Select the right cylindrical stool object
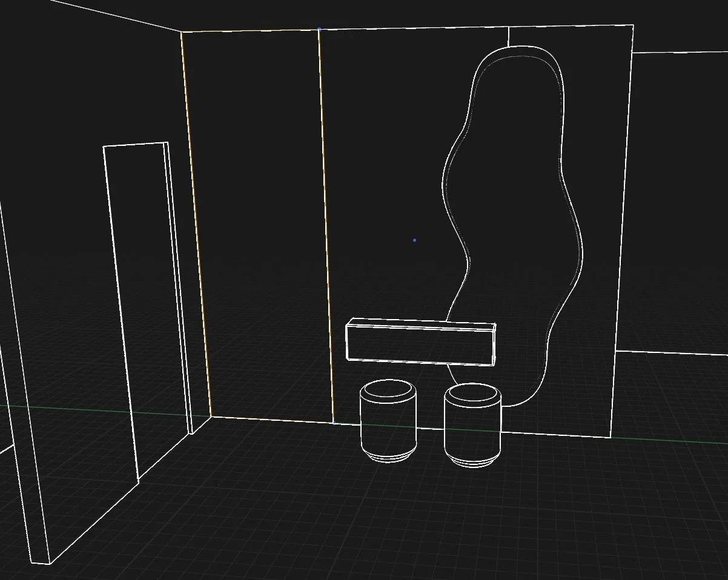Image resolution: width=728 pixels, height=580 pixels. click(x=472, y=426)
